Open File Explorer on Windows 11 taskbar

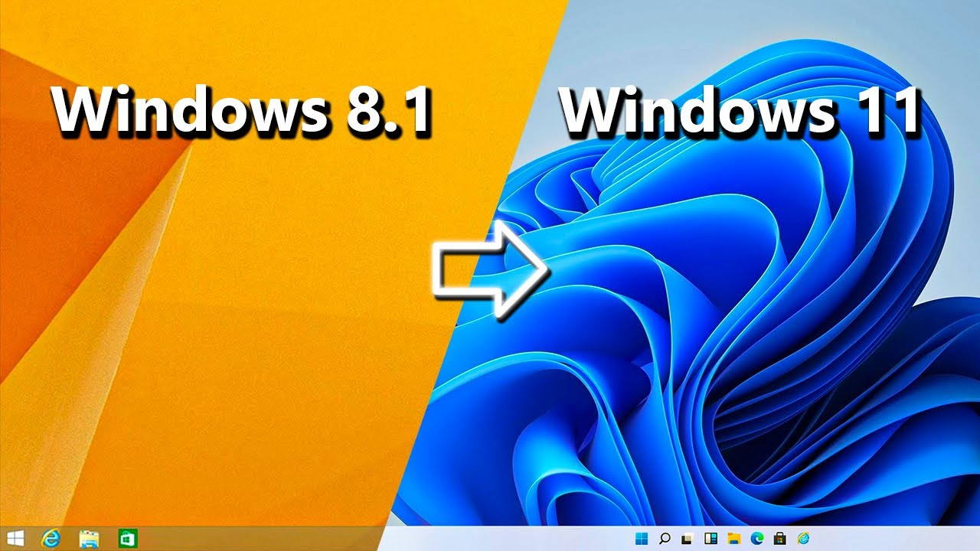coord(733,539)
